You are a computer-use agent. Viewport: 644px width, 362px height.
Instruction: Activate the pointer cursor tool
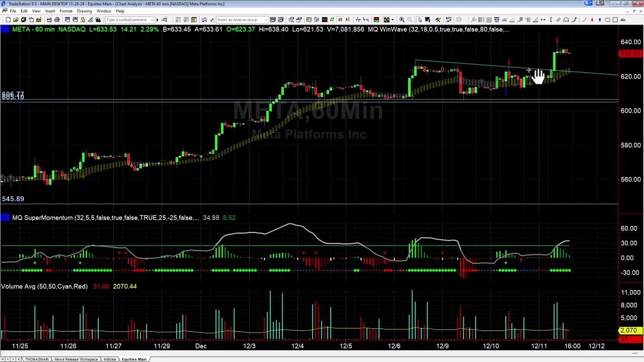420,20
